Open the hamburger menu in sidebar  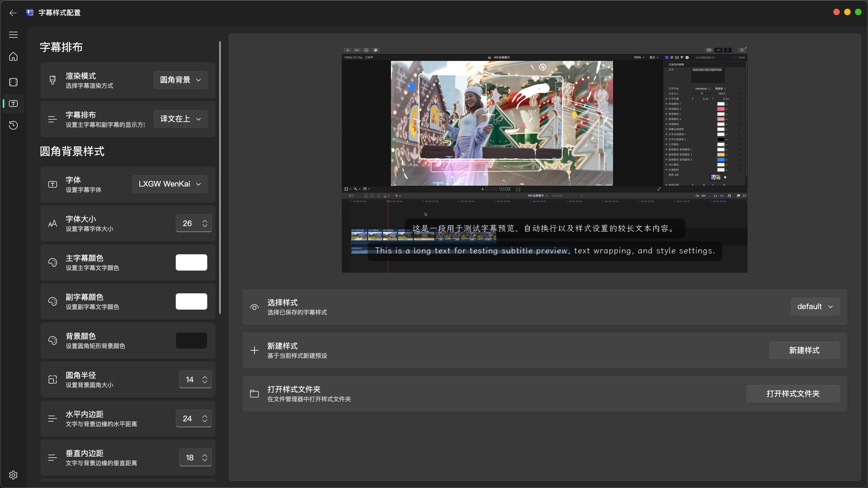tap(13, 35)
